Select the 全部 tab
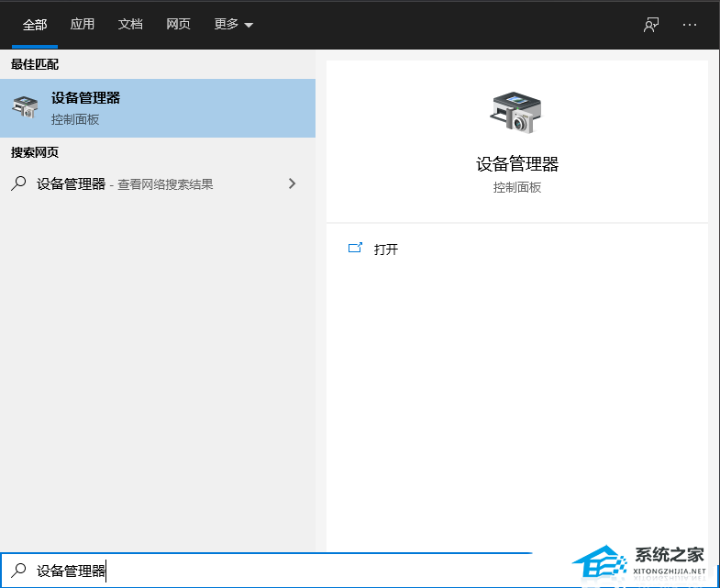The image size is (720, 588). click(35, 25)
